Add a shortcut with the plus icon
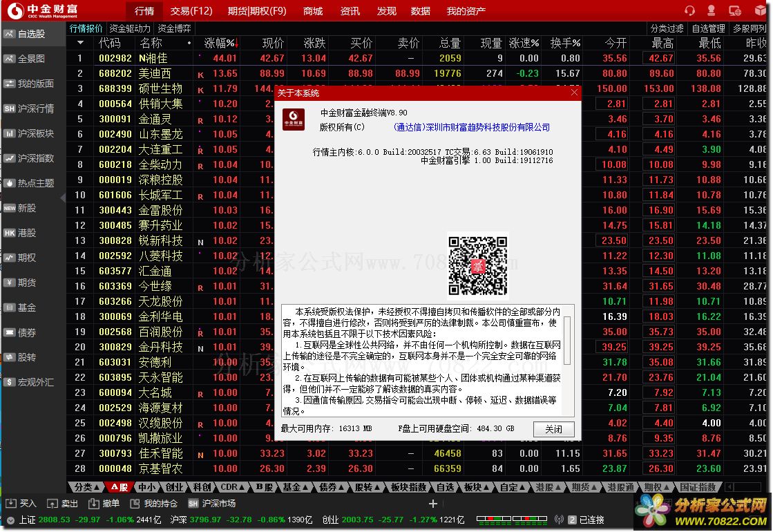Image resolution: width=773 pixels, height=532 pixels. (x=433, y=504)
